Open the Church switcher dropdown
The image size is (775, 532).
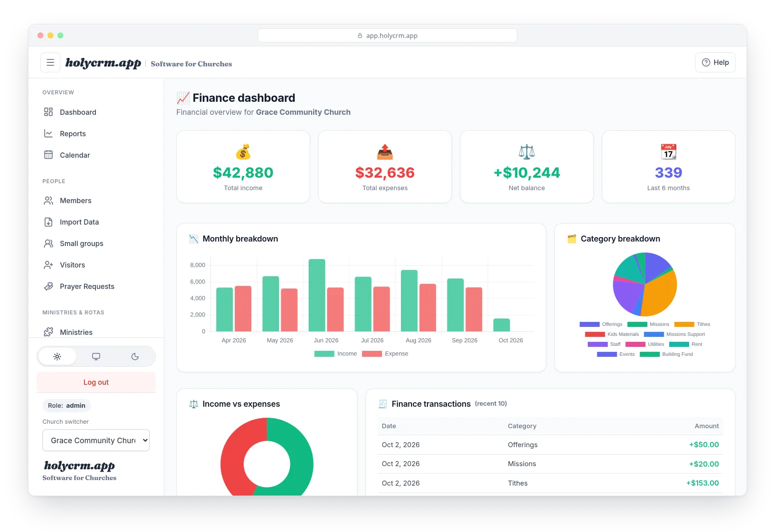click(x=96, y=440)
